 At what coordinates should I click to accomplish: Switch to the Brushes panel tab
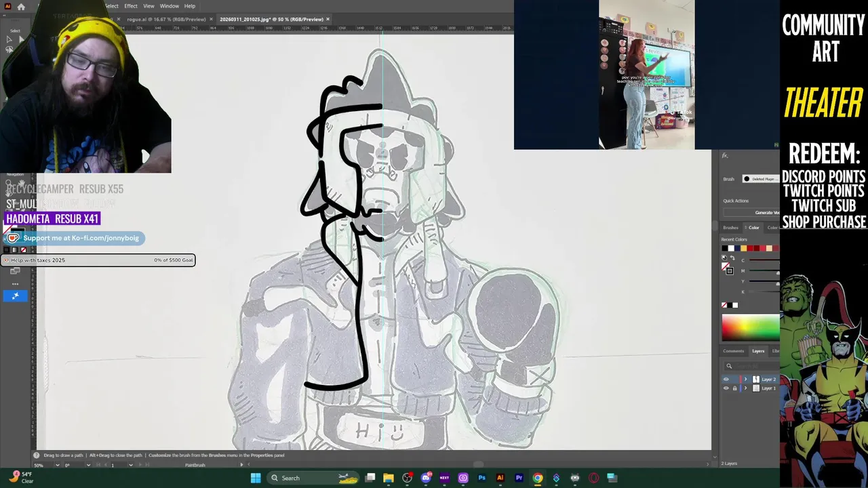(x=730, y=228)
